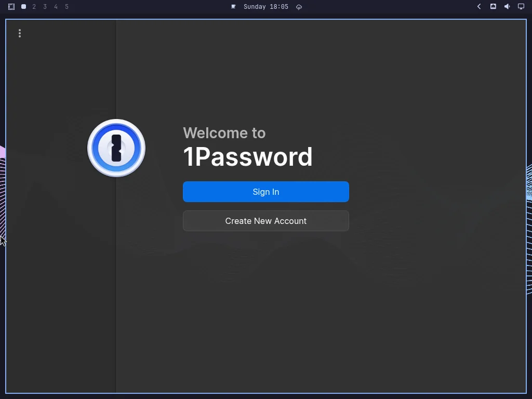Image resolution: width=532 pixels, height=399 pixels.
Task: Open the system monitor icon in top bar
Action: click(x=494, y=6)
